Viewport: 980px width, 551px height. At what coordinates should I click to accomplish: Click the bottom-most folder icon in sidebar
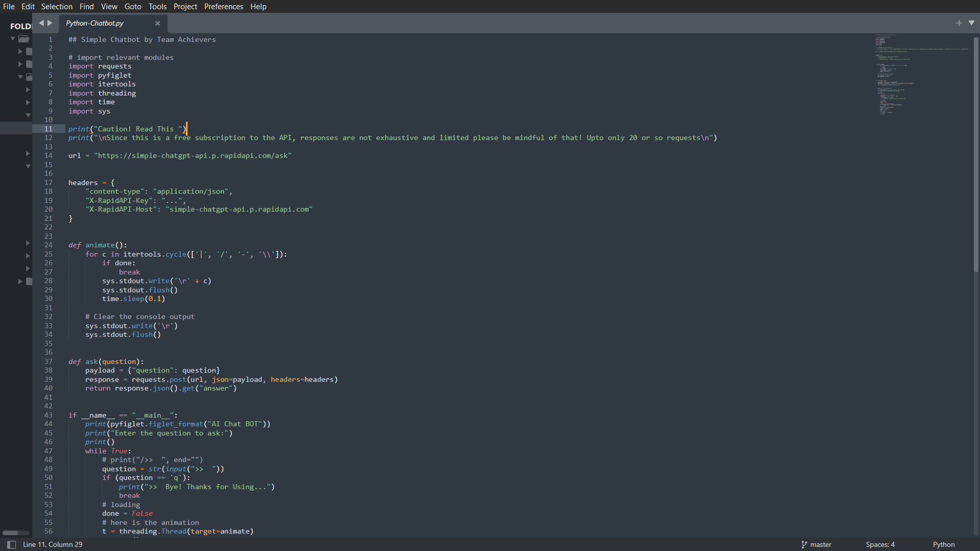[x=29, y=281]
